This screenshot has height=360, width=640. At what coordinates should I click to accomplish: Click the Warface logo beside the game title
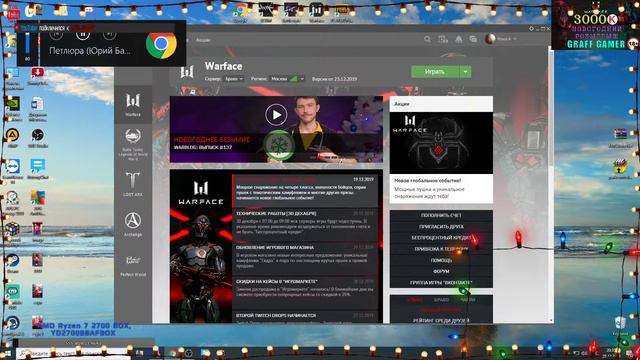point(187,72)
